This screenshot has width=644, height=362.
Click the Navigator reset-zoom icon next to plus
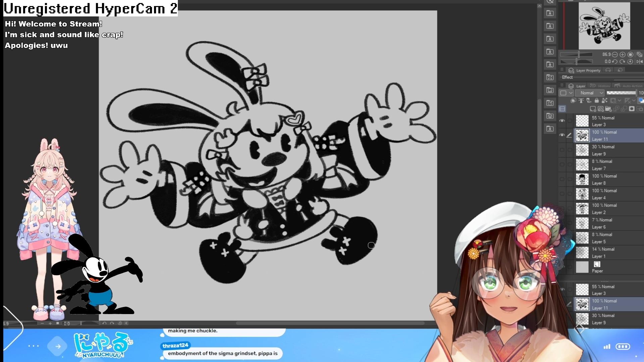[630, 55]
